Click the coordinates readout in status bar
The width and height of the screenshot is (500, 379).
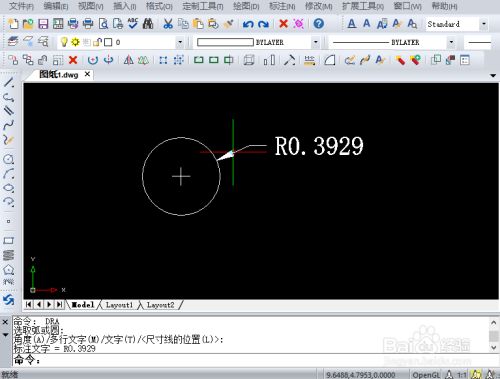click(361, 375)
